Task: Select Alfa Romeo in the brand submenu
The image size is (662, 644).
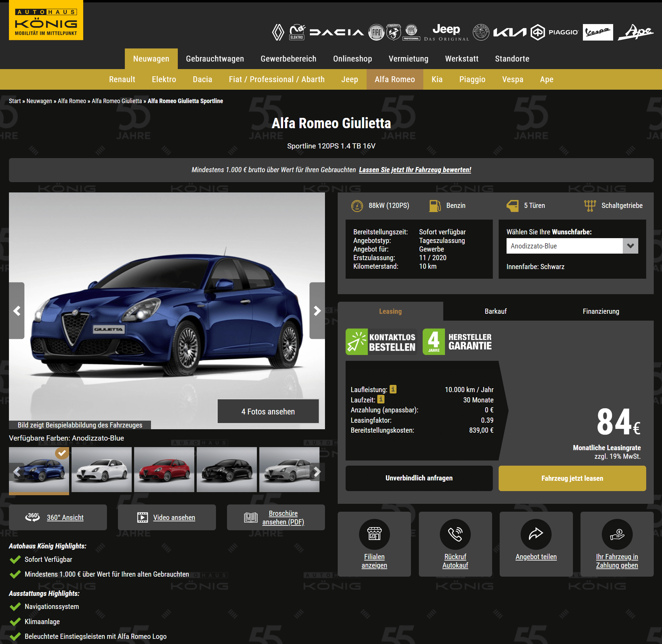Action: click(395, 79)
